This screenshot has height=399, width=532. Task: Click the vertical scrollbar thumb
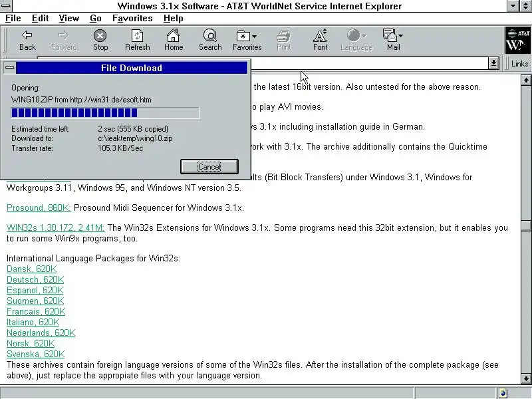pyautogui.click(x=526, y=226)
